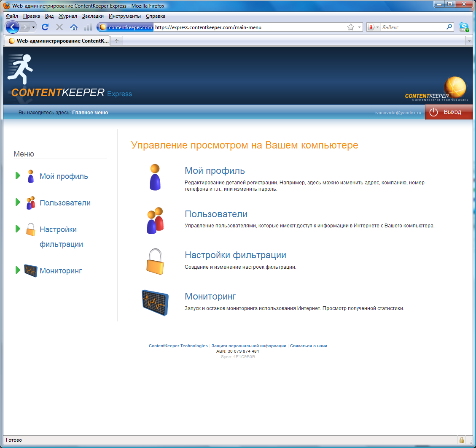
Task: Open the Журнал menu
Action: click(x=68, y=16)
